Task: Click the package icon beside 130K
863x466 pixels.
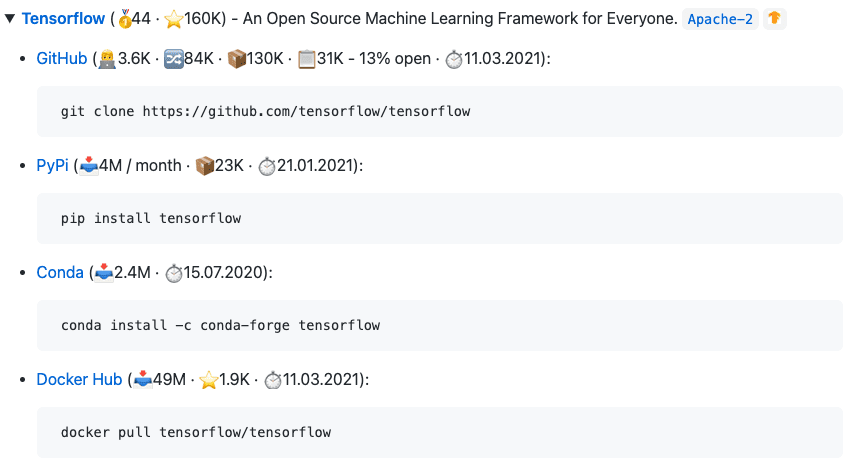Action: (x=237, y=59)
